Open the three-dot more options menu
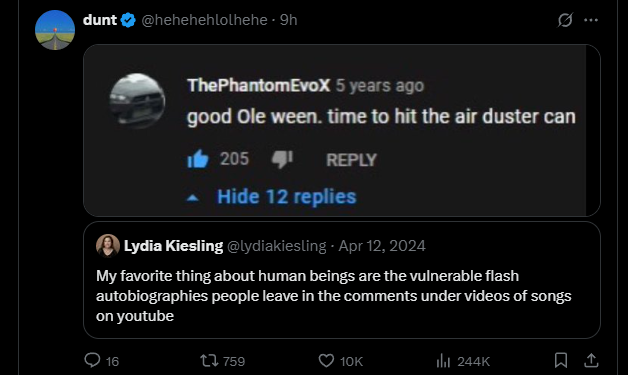The height and width of the screenshot is (375, 628). point(591,20)
